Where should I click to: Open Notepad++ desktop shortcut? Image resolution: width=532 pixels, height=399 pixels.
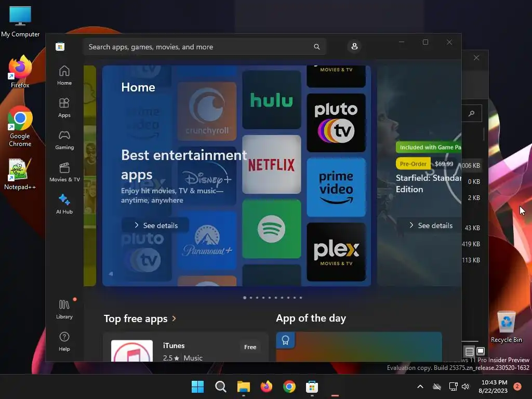coord(20,174)
